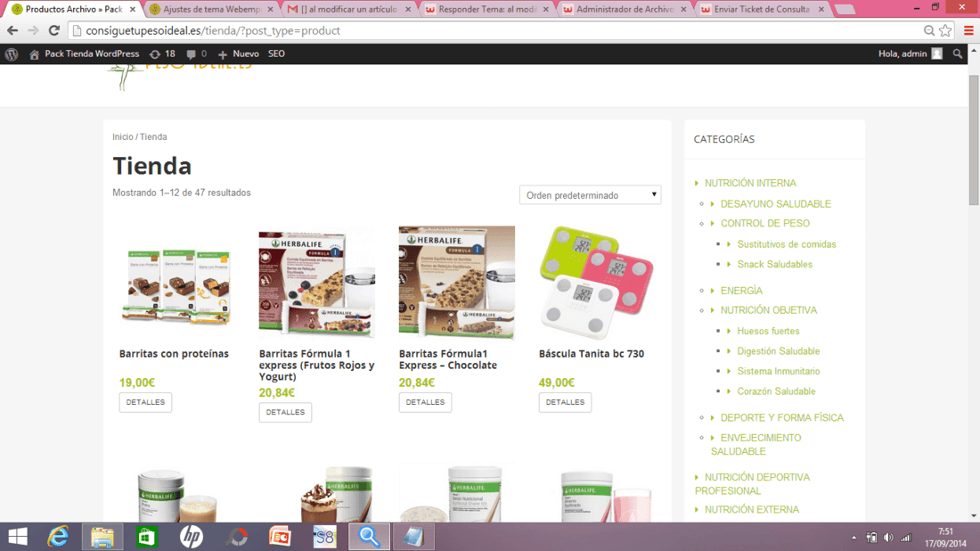Click the HP icon in the taskbar

(192, 537)
